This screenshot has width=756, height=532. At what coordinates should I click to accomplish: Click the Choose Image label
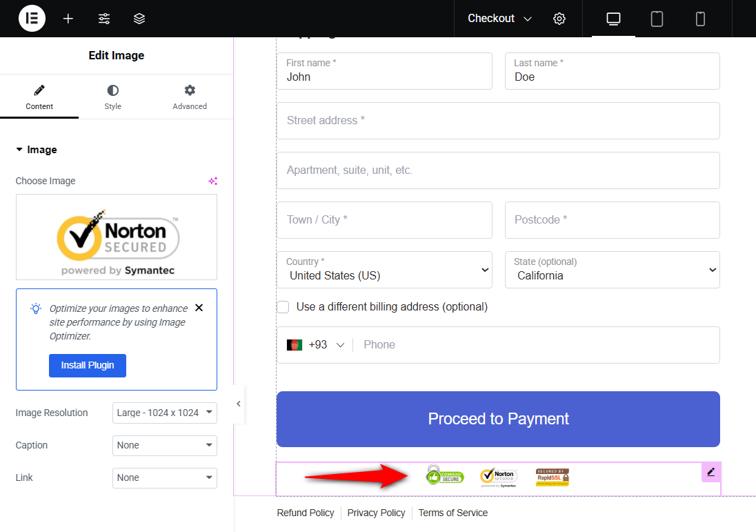46,181
